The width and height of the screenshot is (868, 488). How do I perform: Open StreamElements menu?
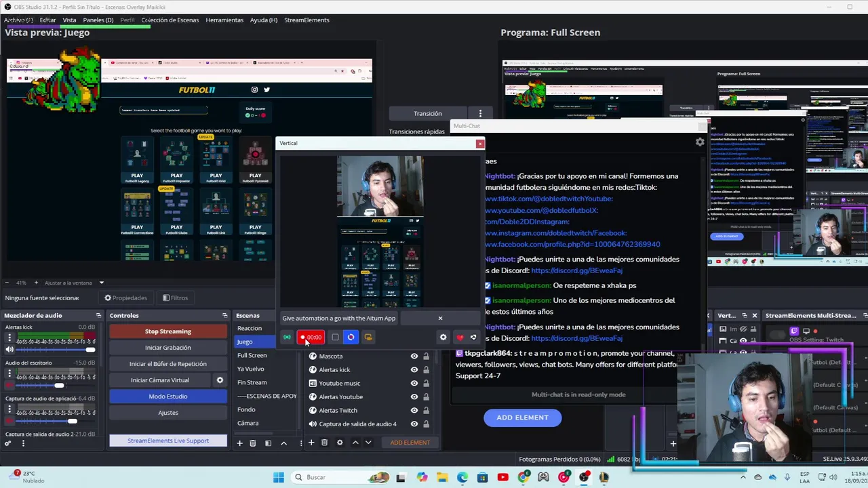307,20
